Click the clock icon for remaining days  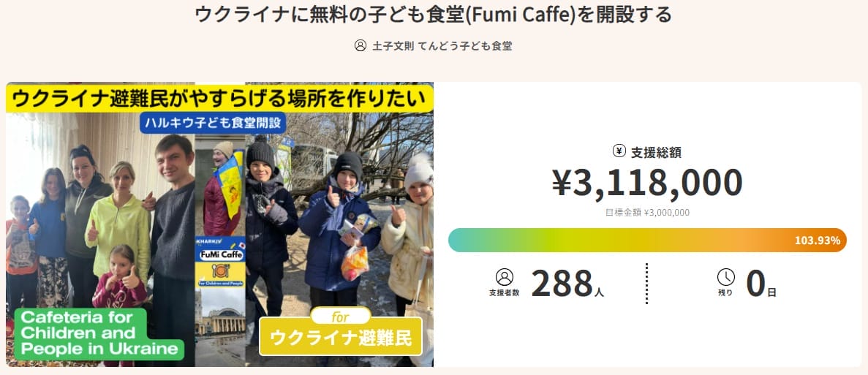(725, 277)
